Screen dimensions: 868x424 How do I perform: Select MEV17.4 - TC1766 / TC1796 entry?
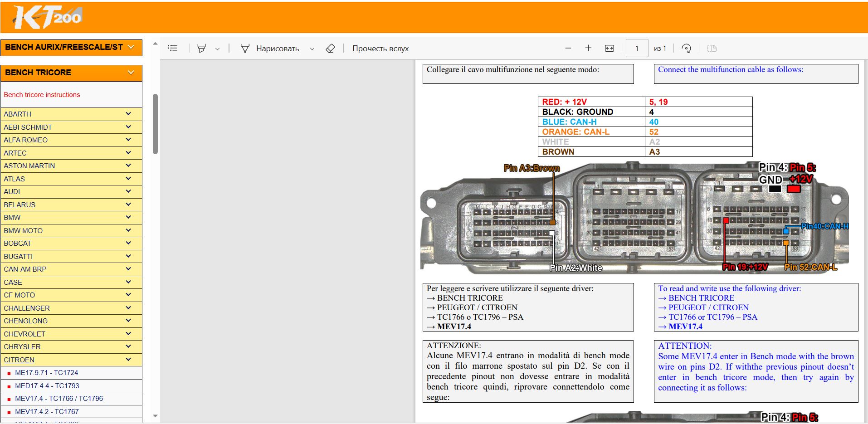point(59,399)
